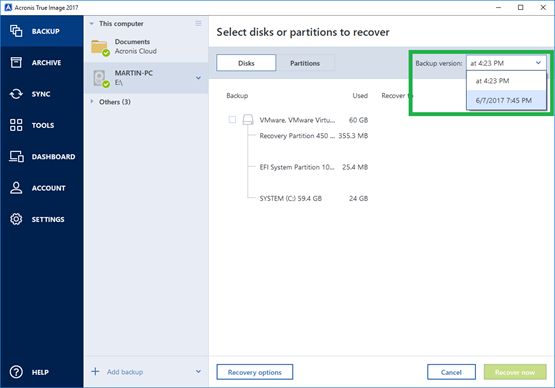
Task: Click the Recover now button
Action: (515, 372)
